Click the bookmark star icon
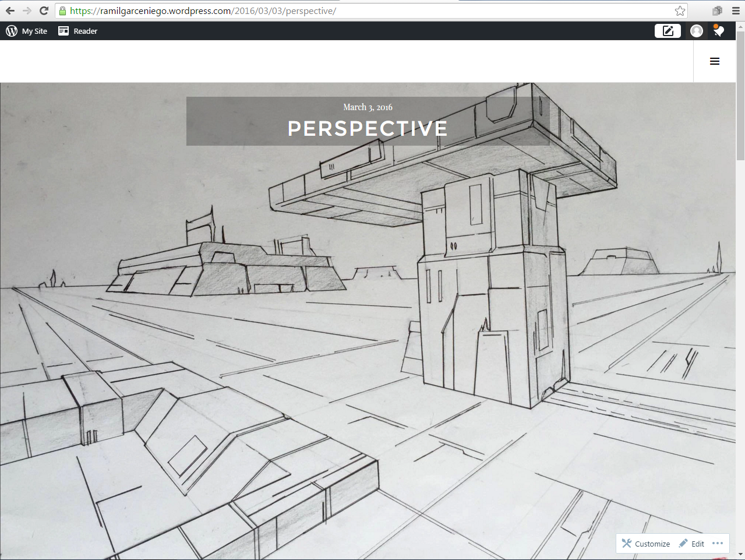This screenshot has height=560, width=745. point(680,10)
